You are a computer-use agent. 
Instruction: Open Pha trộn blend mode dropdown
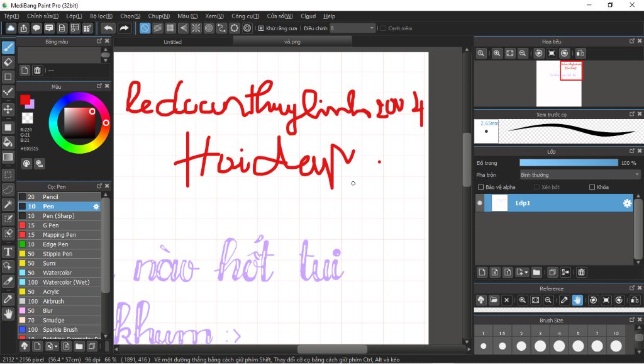(579, 175)
